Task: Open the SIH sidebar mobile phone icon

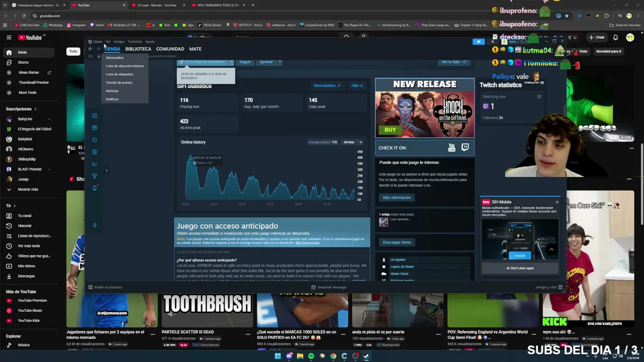Action: [95, 188]
